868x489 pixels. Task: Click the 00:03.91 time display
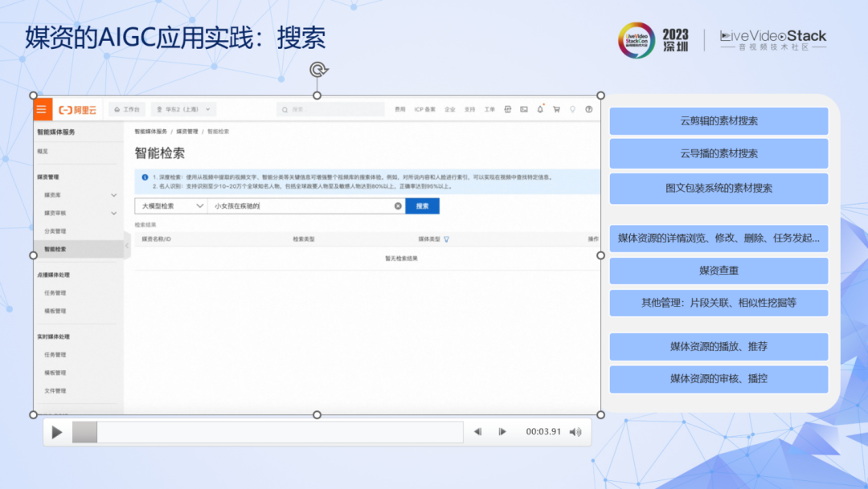(543, 431)
